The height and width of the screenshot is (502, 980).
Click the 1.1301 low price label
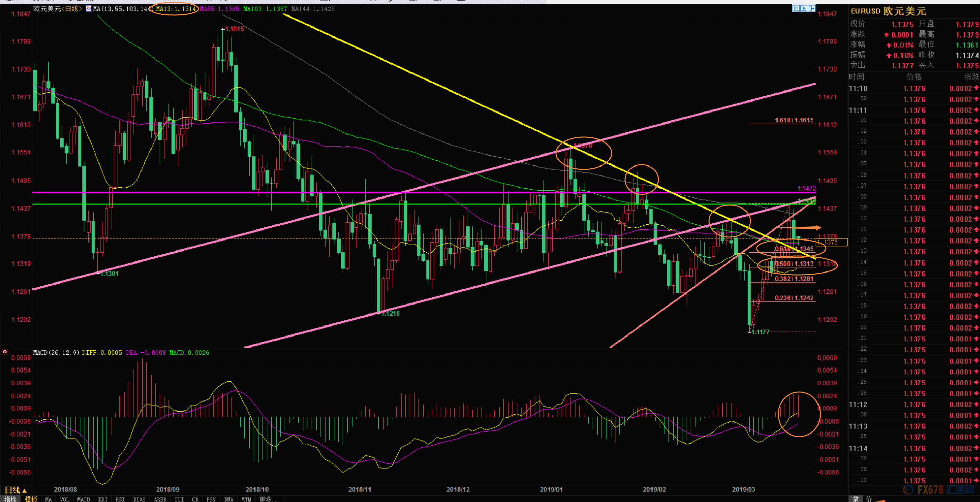(x=110, y=274)
